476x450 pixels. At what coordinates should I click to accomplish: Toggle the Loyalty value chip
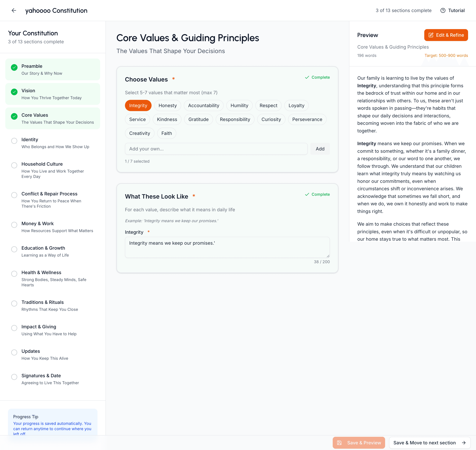(x=296, y=105)
